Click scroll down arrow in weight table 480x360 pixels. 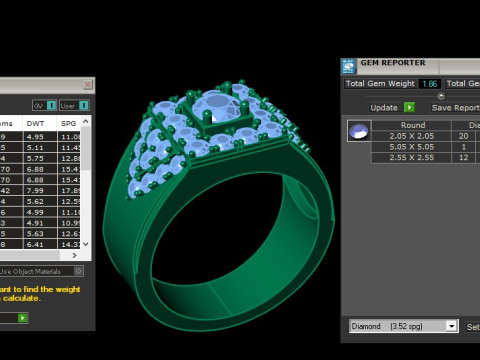[86, 244]
